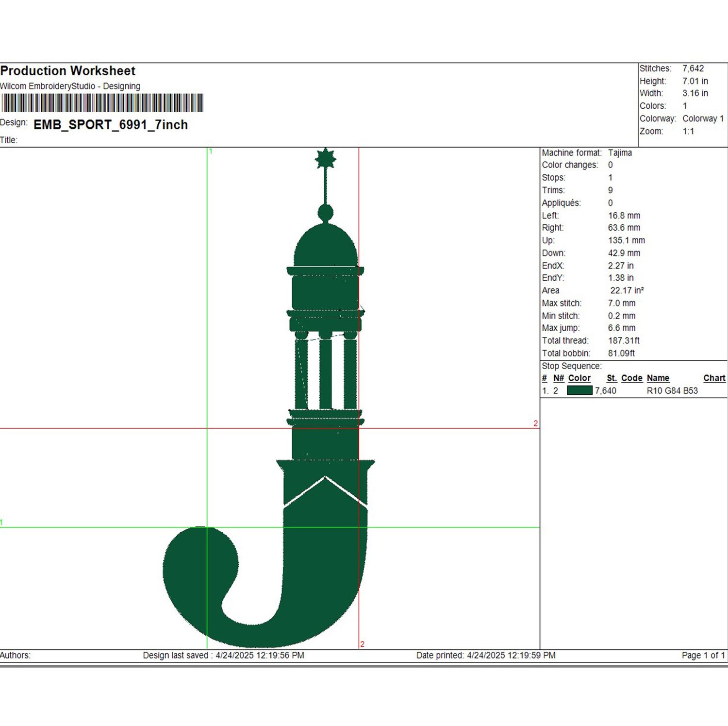Click the green J tower design preview

269,398
